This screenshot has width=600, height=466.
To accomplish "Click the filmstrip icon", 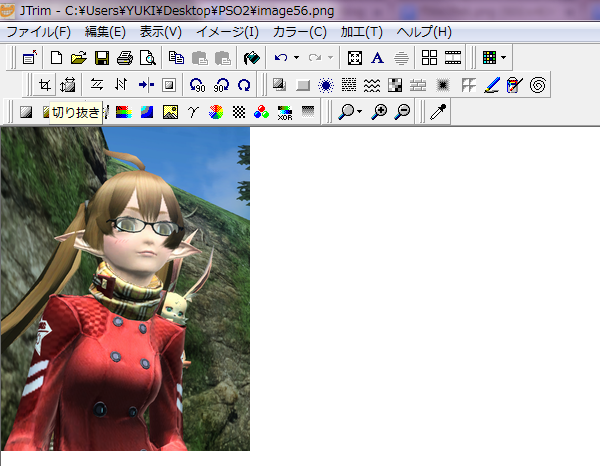I will tap(453, 58).
